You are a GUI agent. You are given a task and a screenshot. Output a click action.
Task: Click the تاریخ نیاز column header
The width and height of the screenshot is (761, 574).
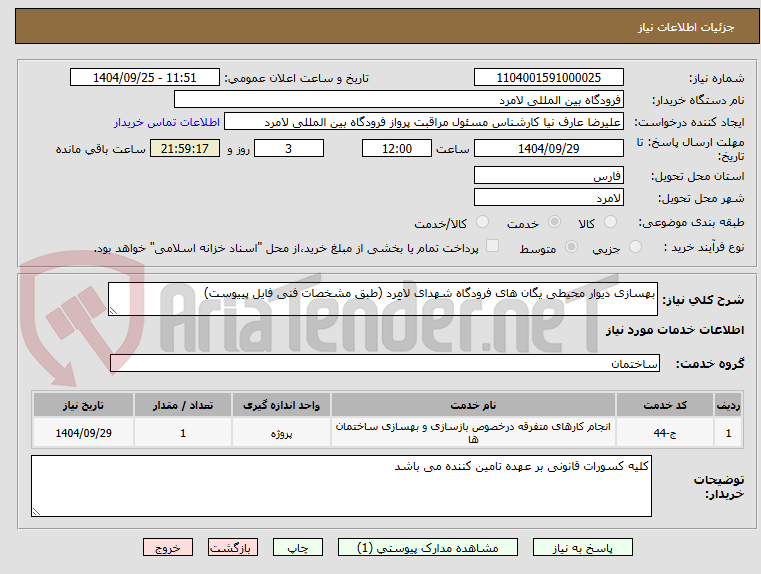pos(83,405)
